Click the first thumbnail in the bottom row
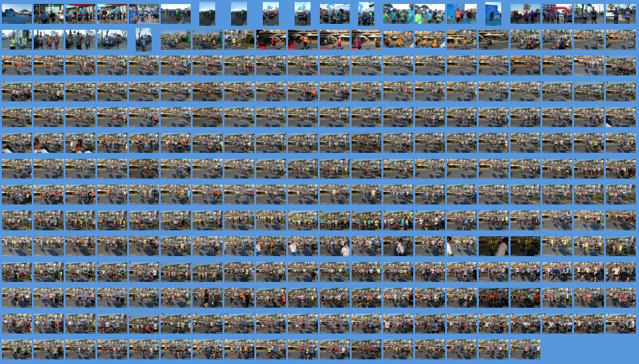639x364 pixels. click(17, 349)
